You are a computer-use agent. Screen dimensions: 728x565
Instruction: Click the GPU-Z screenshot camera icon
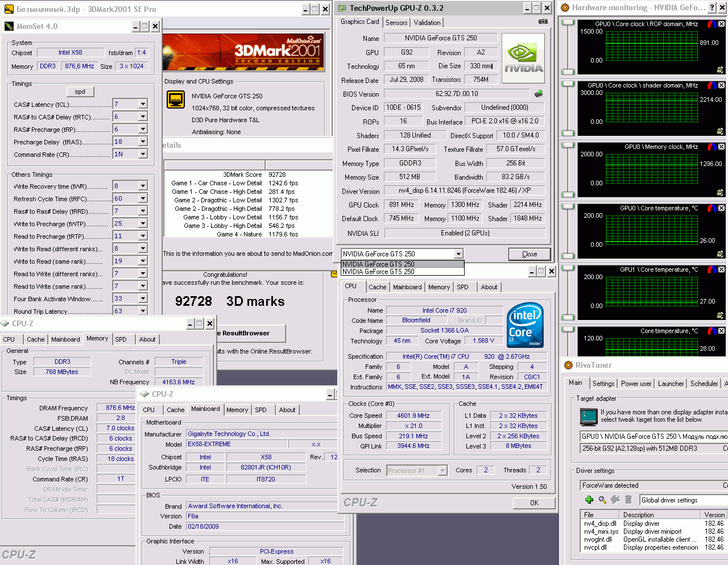click(x=543, y=22)
